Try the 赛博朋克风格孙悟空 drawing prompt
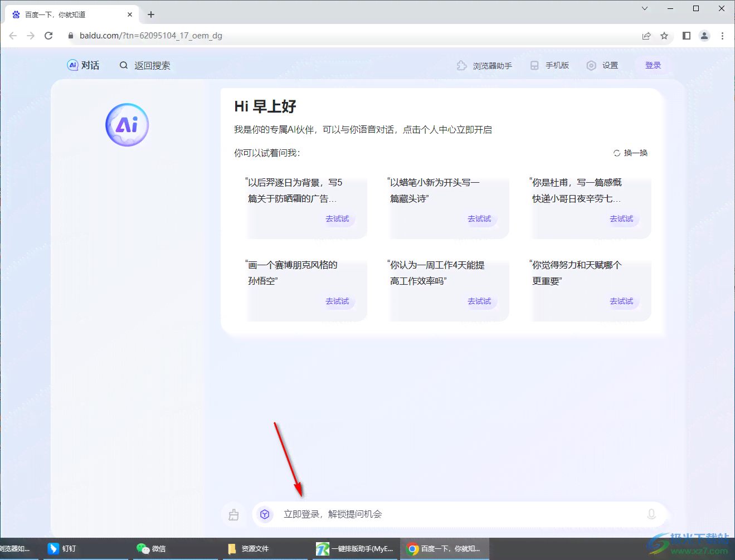The width and height of the screenshot is (735, 560). tap(337, 301)
